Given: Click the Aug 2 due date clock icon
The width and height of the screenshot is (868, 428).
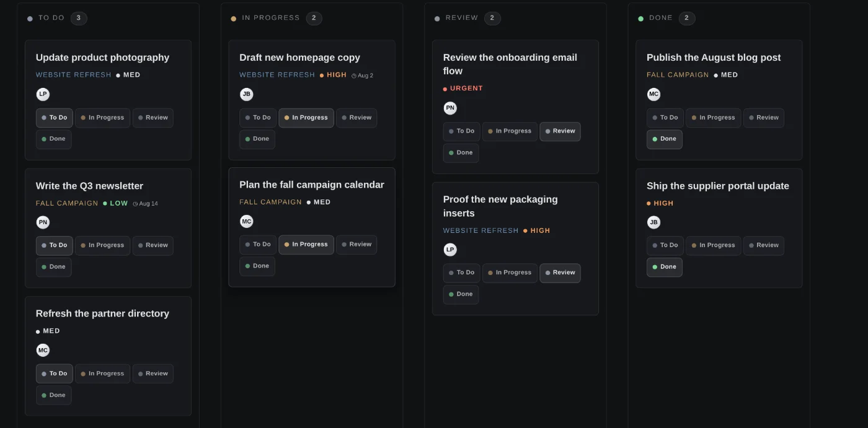Looking at the screenshot, I should [354, 76].
